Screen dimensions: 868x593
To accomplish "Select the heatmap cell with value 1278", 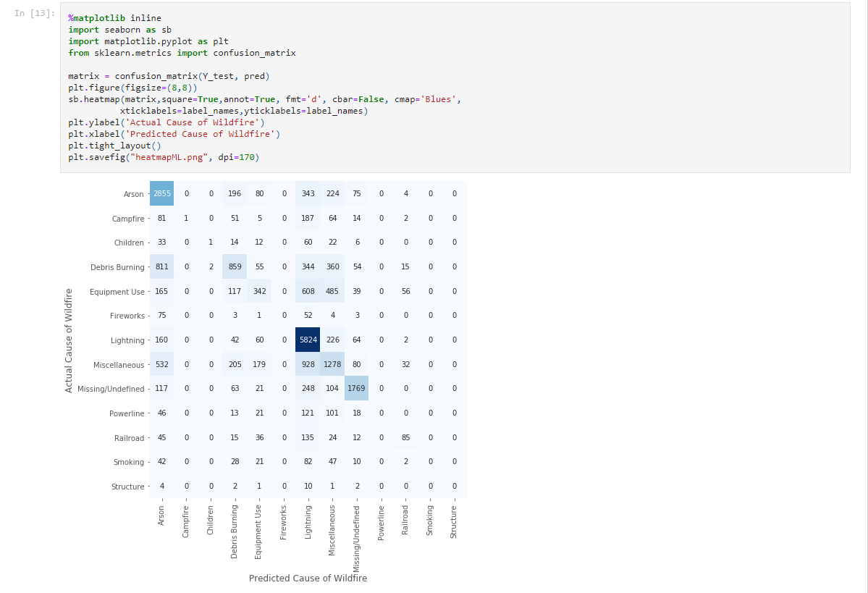I will pos(332,364).
